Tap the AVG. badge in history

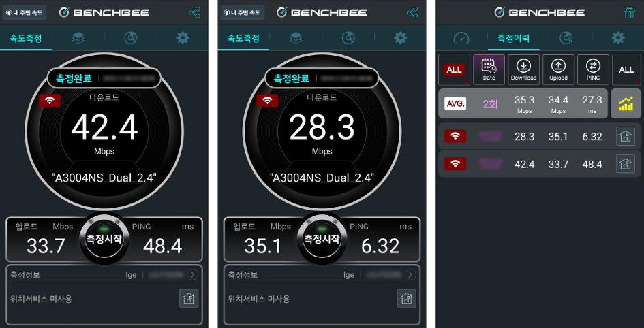click(x=455, y=103)
